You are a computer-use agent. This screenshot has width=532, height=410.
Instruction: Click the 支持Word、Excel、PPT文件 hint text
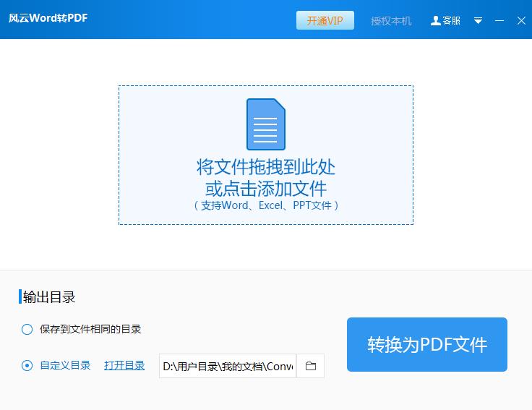pyautogui.click(x=266, y=205)
